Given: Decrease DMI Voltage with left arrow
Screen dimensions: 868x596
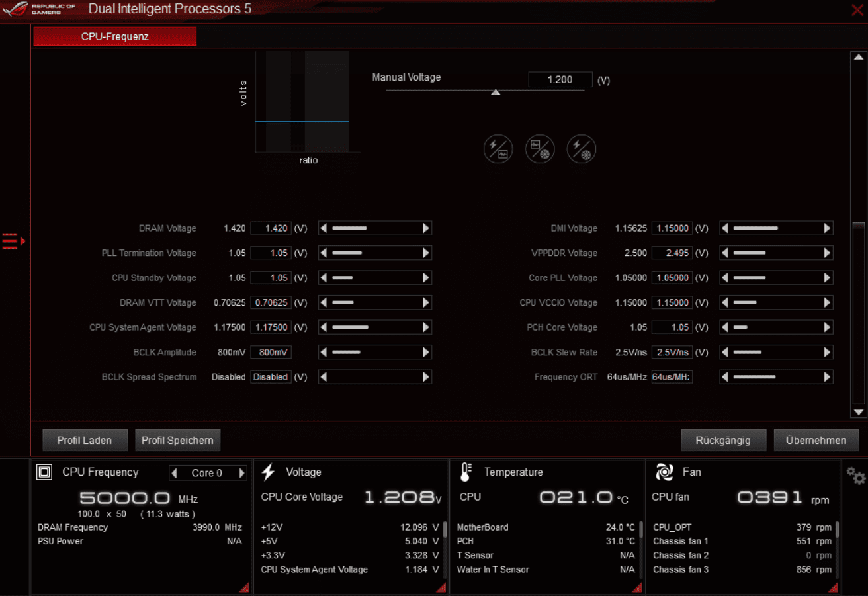Looking at the screenshot, I should [725, 228].
